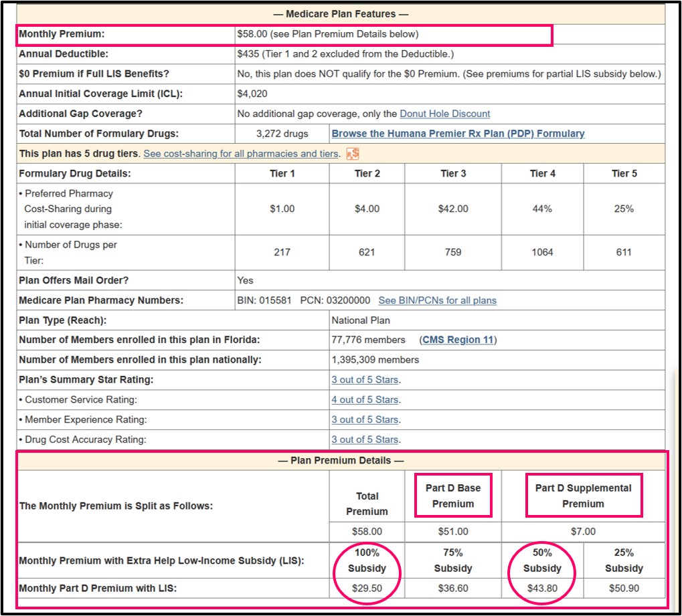Click the "Plan Premium Details" section header

[341, 460]
